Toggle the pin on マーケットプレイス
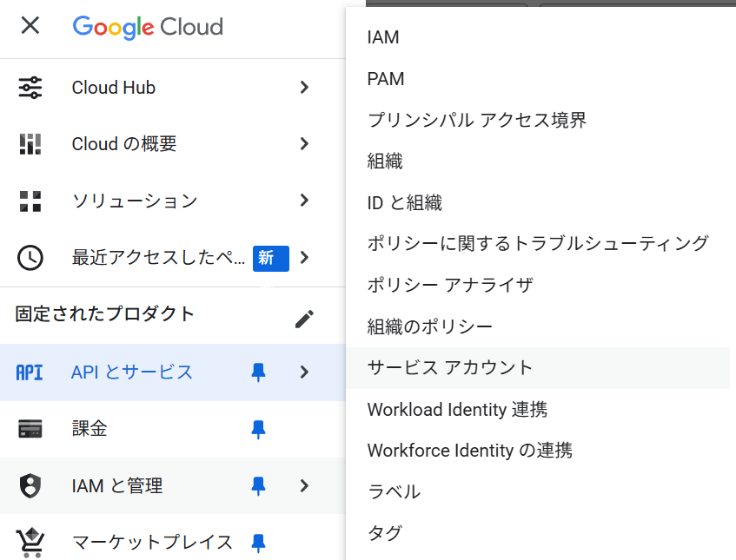Image resolution: width=736 pixels, height=560 pixels. pos(258,544)
